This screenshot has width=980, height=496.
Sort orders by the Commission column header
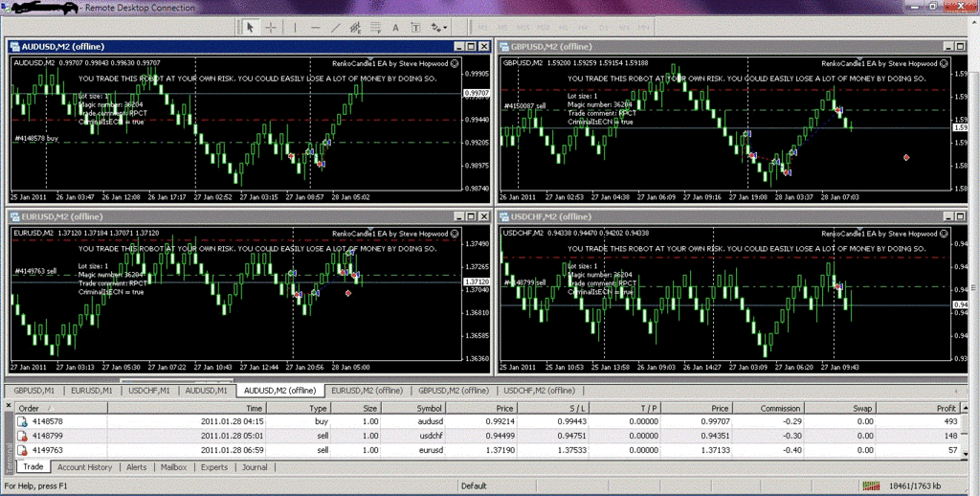(x=768, y=408)
